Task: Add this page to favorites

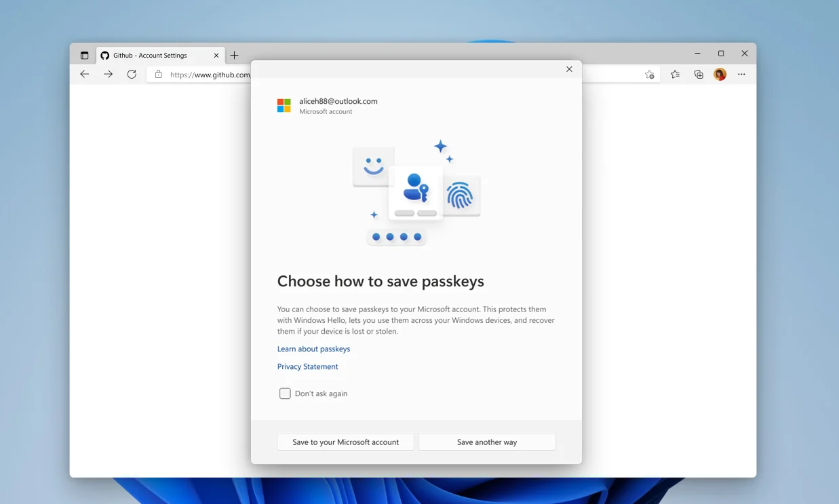Action: [x=648, y=74]
